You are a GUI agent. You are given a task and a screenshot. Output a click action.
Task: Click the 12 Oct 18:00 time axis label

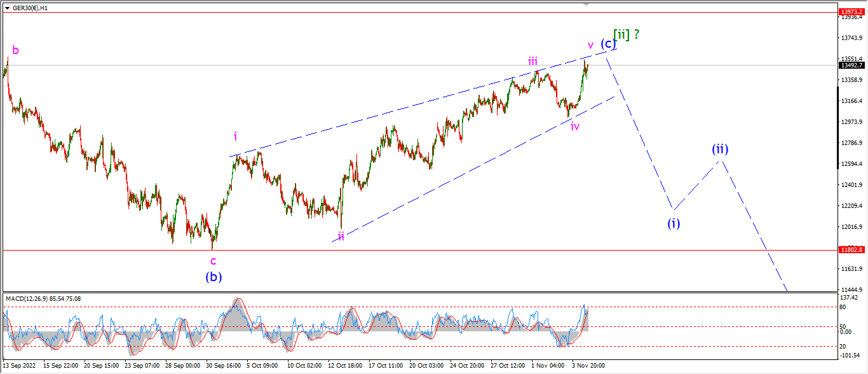344,366
